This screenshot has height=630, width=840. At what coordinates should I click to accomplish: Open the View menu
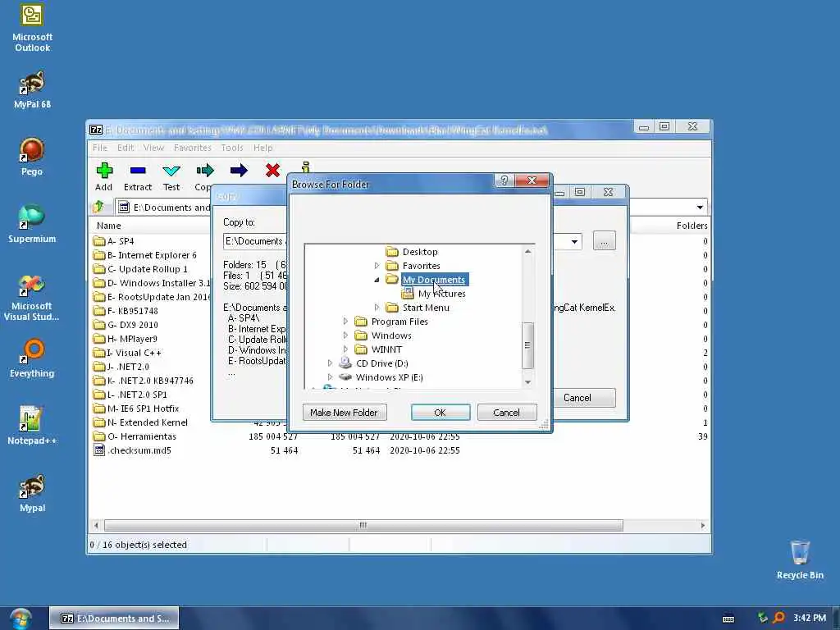[153, 148]
